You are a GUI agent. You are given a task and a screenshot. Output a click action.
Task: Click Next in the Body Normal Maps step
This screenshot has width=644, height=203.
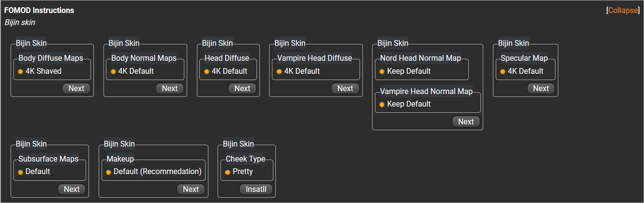(169, 88)
